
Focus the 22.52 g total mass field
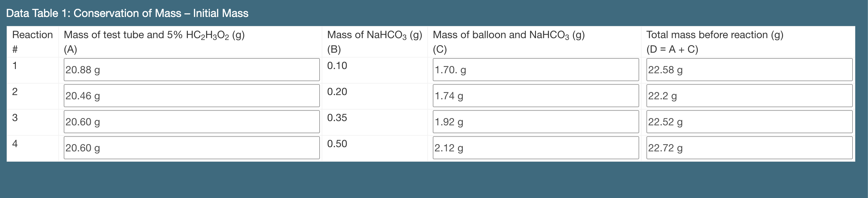point(749,122)
